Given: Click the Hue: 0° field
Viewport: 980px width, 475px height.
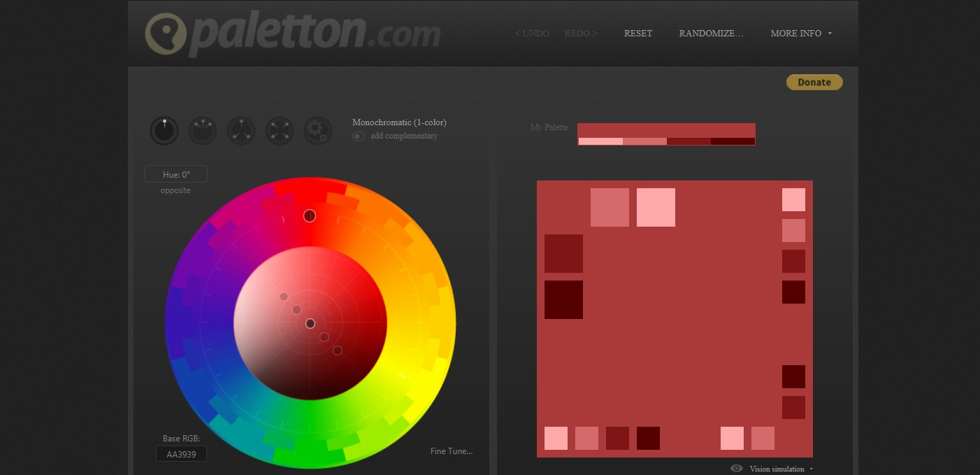Looking at the screenshot, I should 176,174.
